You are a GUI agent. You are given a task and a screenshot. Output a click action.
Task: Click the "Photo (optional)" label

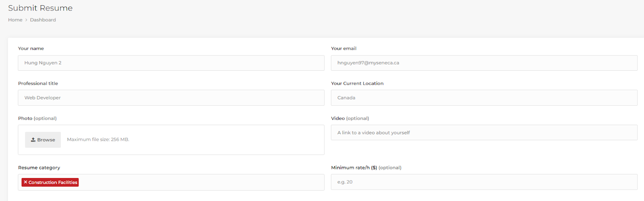[x=37, y=118]
